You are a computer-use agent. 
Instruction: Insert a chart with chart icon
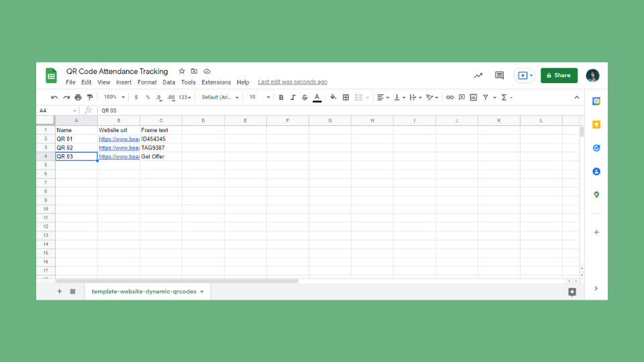(474, 97)
